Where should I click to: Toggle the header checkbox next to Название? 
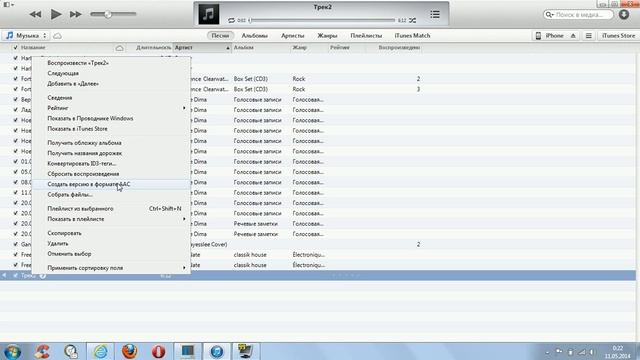[x=16, y=47]
